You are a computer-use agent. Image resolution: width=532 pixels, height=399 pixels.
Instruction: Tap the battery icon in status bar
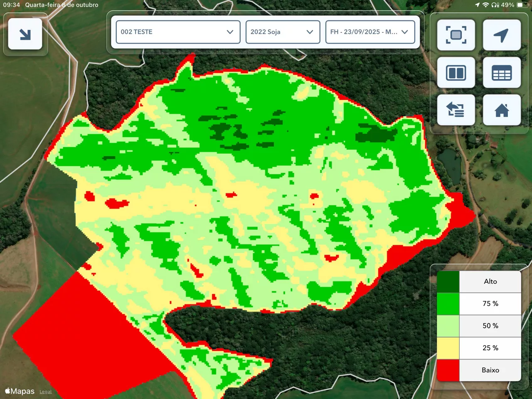(521, 5)
